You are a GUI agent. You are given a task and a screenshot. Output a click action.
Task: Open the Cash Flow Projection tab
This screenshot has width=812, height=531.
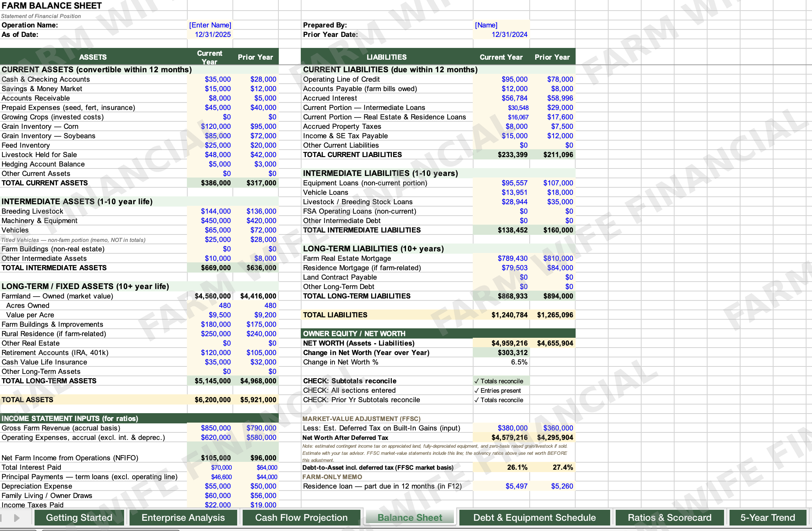click(x=302, y=518)
